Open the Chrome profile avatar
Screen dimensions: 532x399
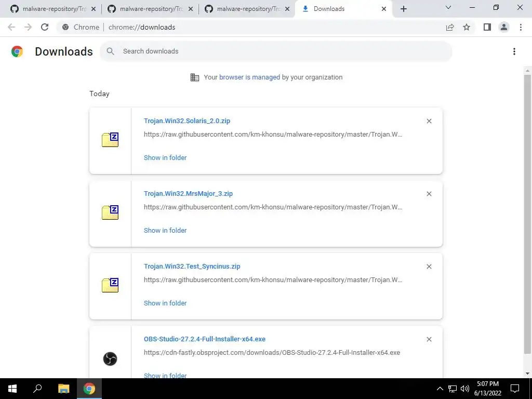[x=504, y=27]
